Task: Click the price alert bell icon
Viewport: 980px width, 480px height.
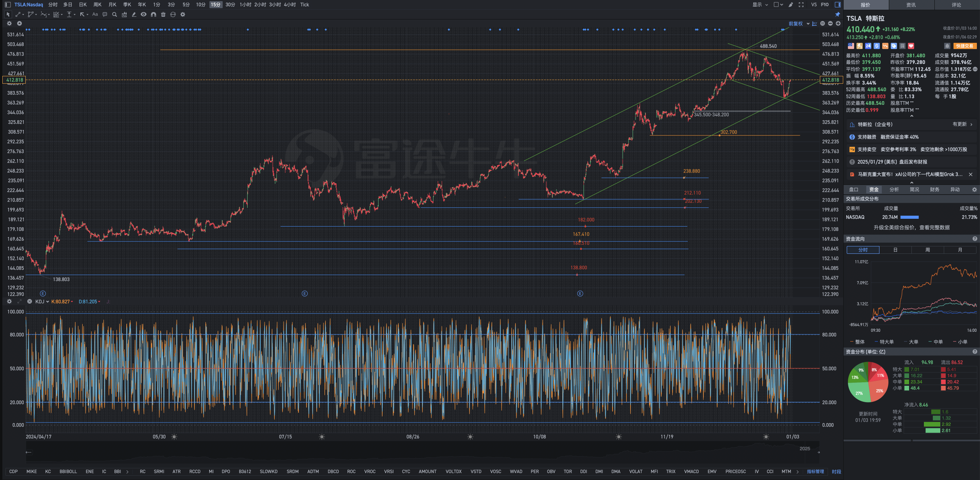Action: (947, 46)
